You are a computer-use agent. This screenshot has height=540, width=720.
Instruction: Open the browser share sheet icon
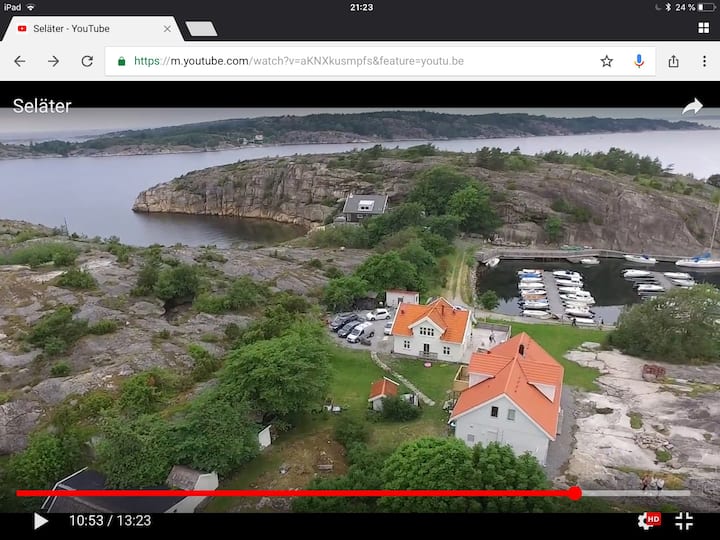coord(673,61)
